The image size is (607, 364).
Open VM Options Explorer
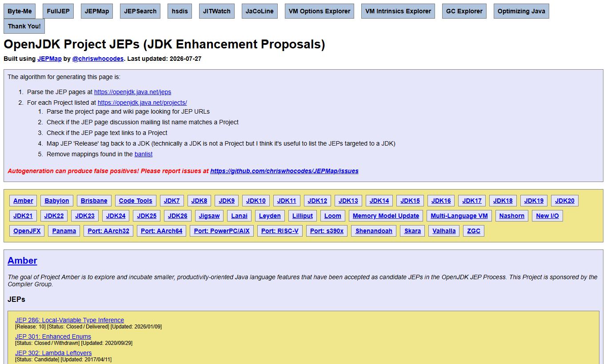[x=319, y=11]
